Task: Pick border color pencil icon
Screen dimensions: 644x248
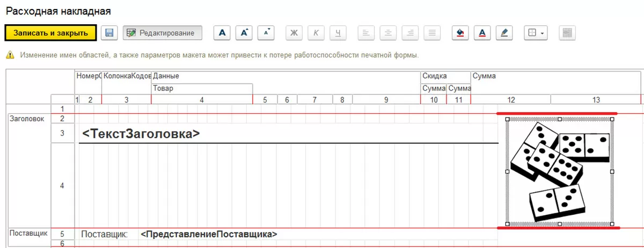Action: click(504, 33)
